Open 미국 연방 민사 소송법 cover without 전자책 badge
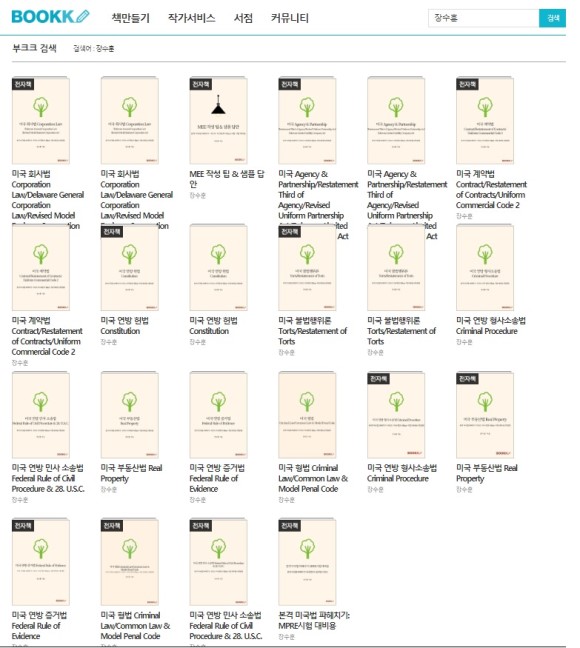580x648 pixels. [41, 415]
